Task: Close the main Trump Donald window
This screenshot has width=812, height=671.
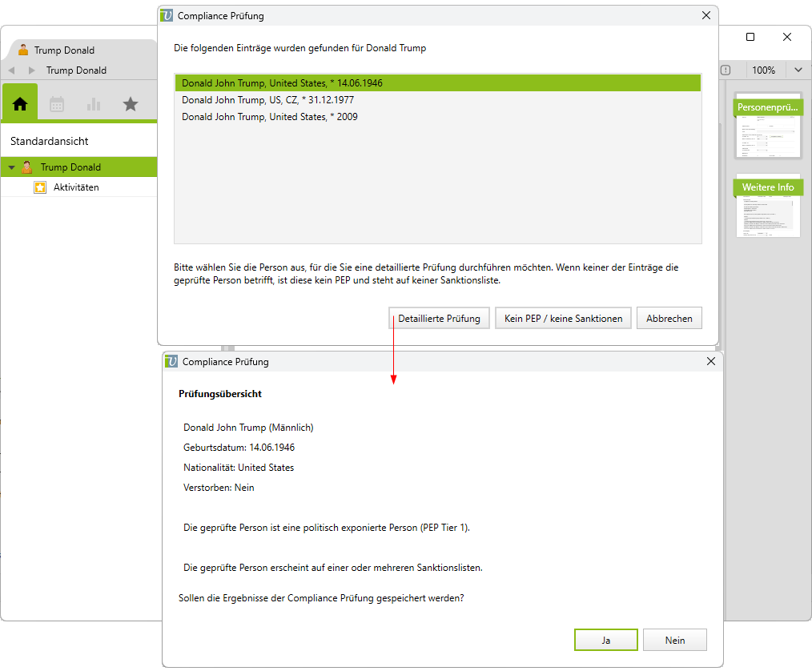Action: coord(787,37)
